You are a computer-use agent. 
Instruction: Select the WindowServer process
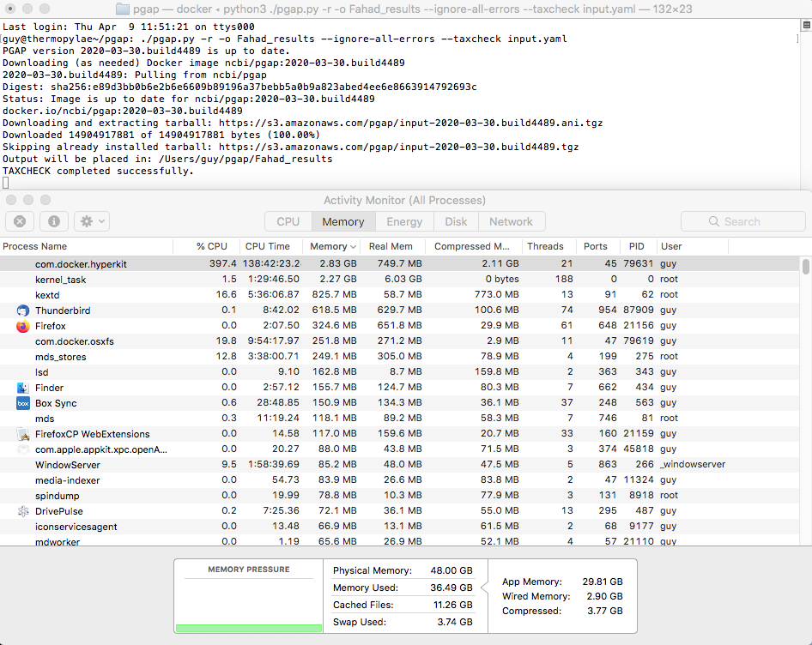[399, 465]
